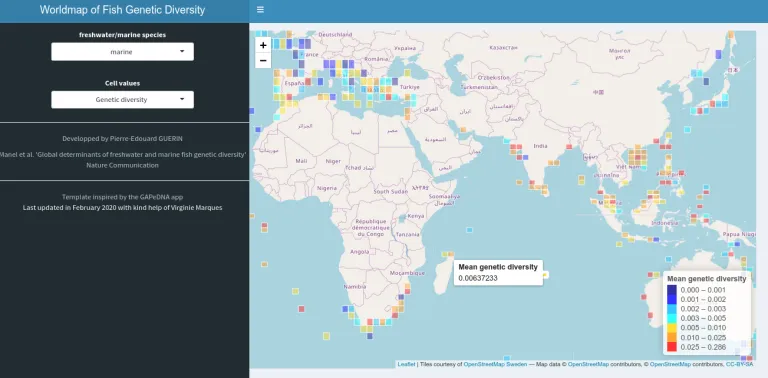The image size is (768, 378).
Task: Open the Leaflet attribution link
Action: [x=406, y=364]
